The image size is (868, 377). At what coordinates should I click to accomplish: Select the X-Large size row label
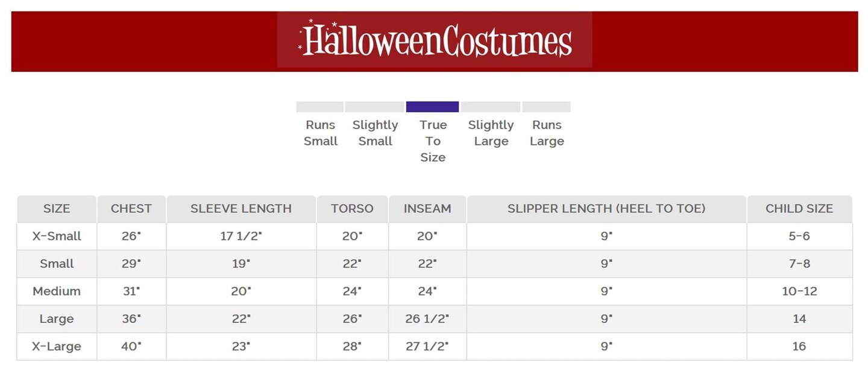pos(57,346)
